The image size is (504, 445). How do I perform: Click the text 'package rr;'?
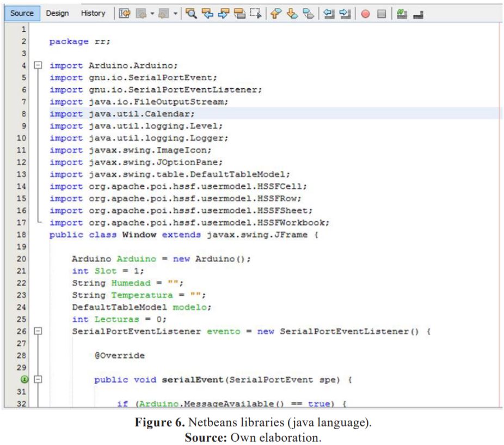(x=79, y=42)
